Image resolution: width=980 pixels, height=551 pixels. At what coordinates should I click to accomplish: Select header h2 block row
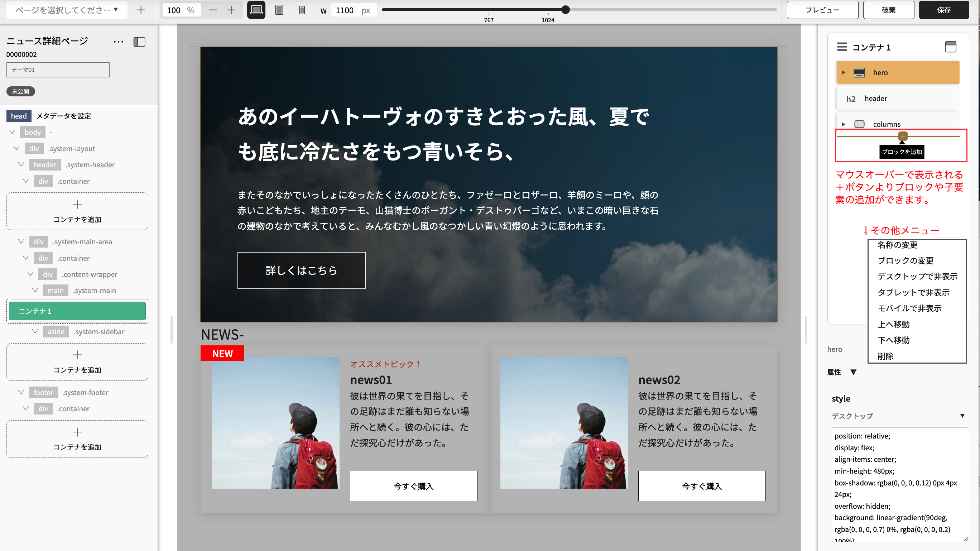pos(898,99)
